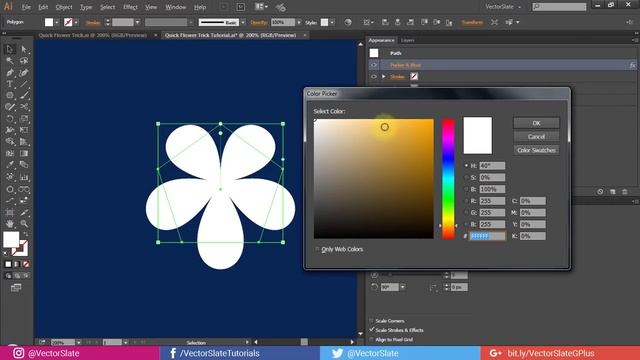Select the Scale tool
This screenshot has width=640, height=360.
[24, 119]
